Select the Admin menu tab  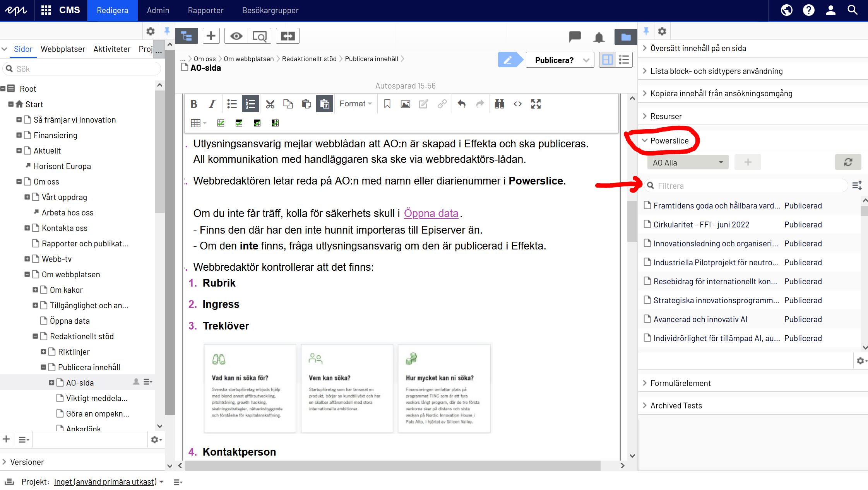pos(158,11)
